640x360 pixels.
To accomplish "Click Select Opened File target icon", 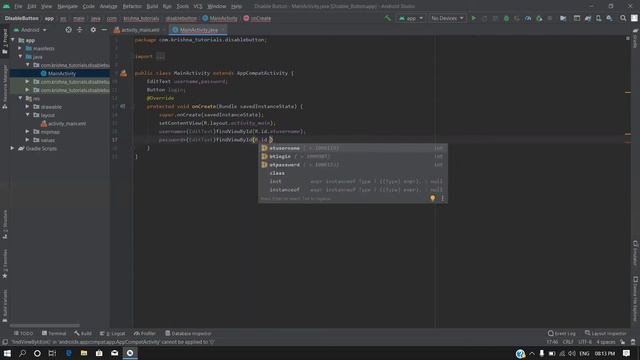I will point(69,30).
